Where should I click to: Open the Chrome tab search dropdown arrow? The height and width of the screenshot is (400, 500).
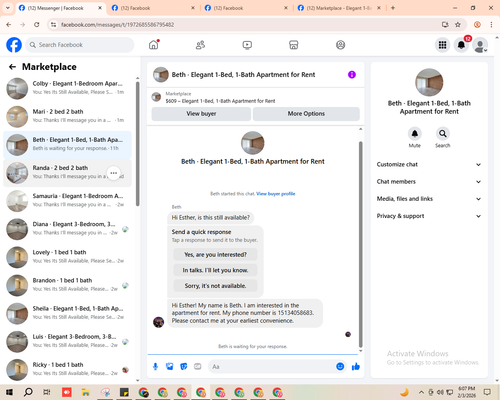tap(7, 8)
